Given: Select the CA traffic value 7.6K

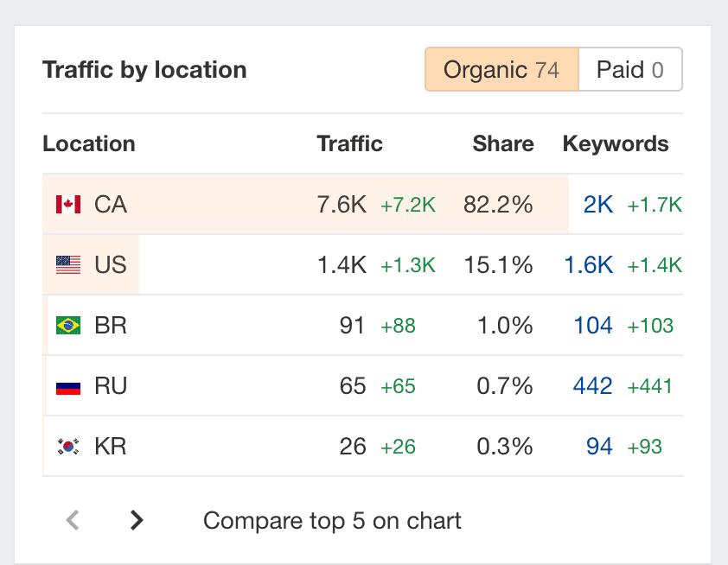Looking at the screenshot, I should 342,205.
